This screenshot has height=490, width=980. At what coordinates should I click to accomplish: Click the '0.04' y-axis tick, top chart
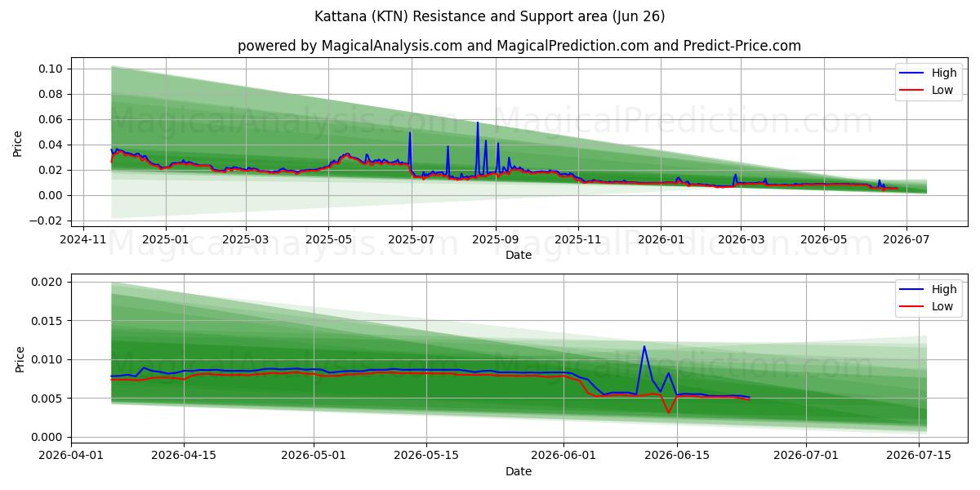point(51,145)
